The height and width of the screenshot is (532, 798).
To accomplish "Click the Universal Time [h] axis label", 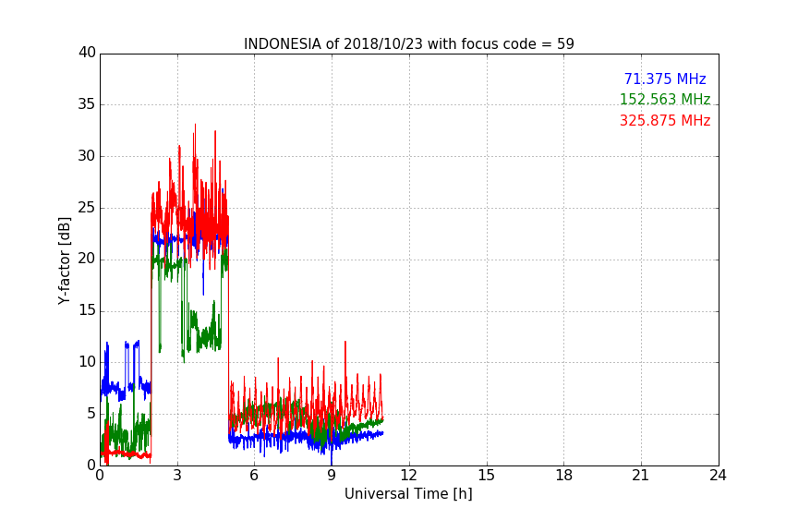I will tap(408, 494).
